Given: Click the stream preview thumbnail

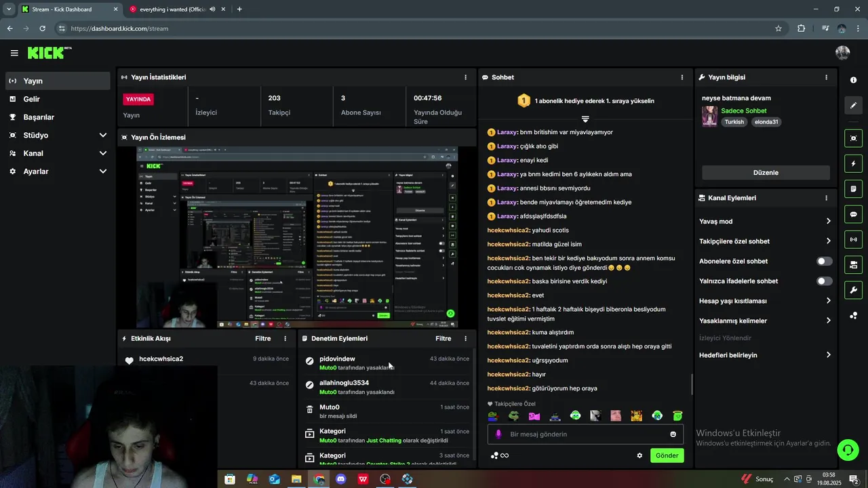Looking at the screenshot, I should point(297,238).
